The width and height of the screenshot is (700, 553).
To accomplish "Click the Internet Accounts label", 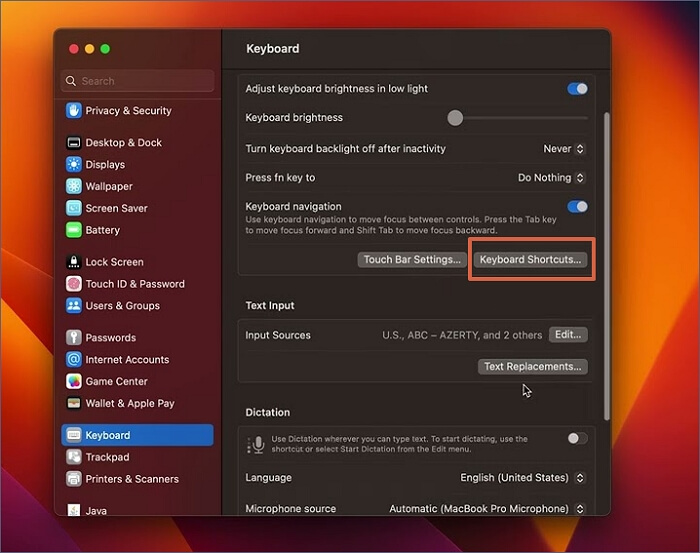I will pyautogui.click(x=127, y=359).
